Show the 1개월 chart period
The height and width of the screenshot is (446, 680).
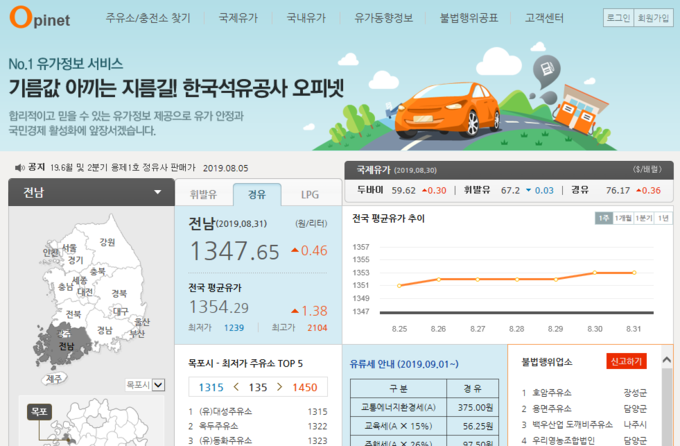(623, 218)
